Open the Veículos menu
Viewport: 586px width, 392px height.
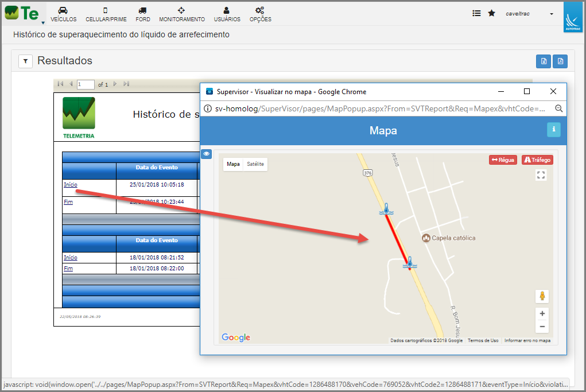(x=63, y=14)
